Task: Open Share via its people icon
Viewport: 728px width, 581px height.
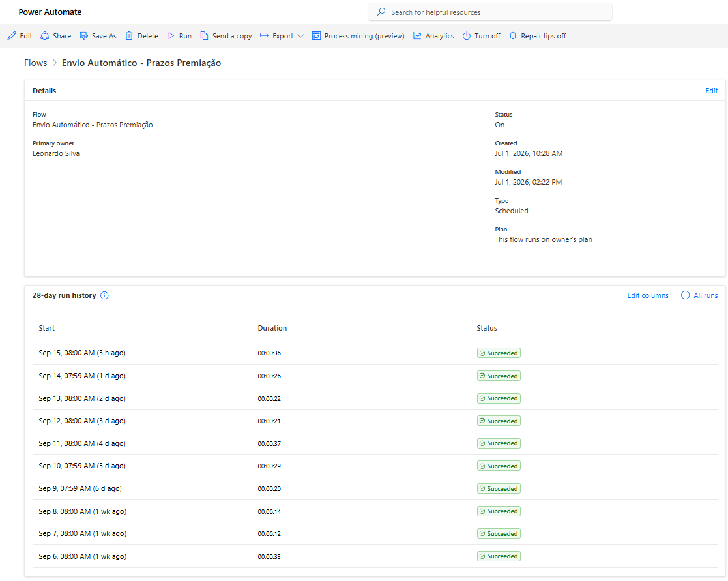Action: pos(44,36)
